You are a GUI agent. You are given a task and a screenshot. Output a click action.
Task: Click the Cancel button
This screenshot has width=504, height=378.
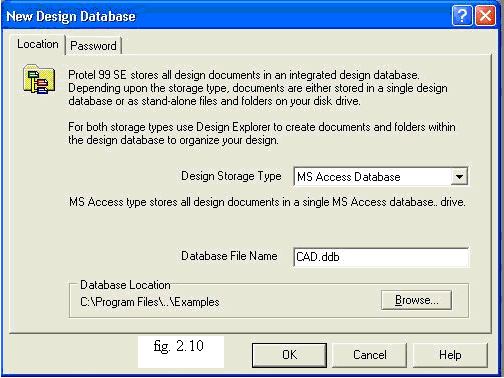pos(370,355)
